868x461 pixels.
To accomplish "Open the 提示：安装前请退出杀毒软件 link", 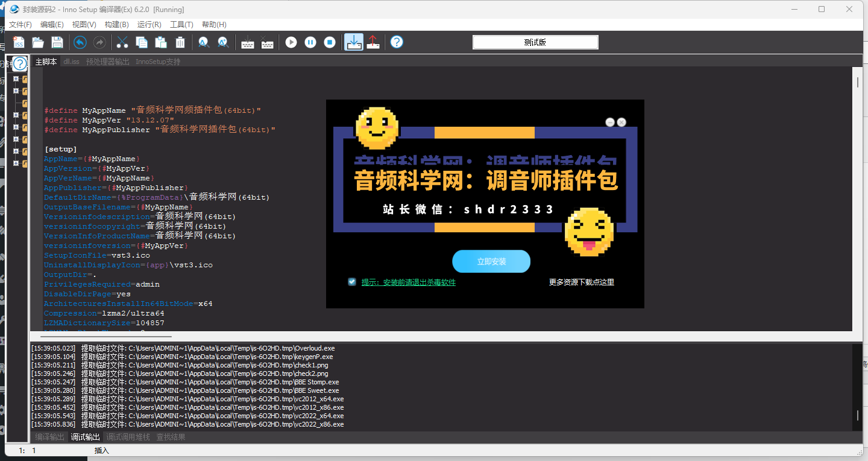I will coord(409,282).
